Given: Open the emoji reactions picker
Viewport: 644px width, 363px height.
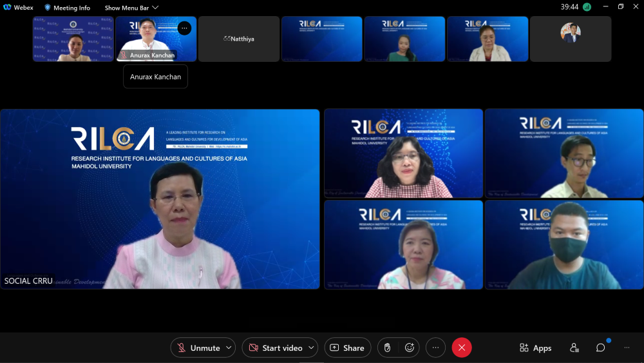Looking at the screenshot, I should pos(409,348).
